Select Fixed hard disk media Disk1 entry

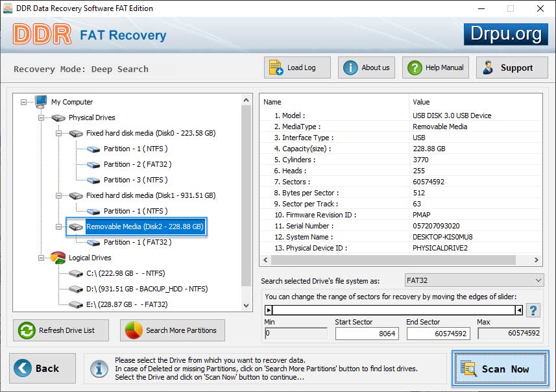pos(151,195)
